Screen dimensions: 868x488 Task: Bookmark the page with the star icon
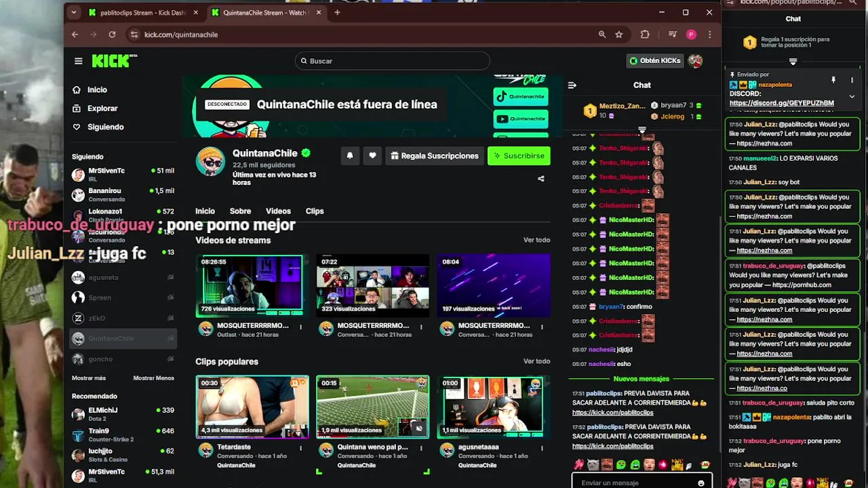618,35
